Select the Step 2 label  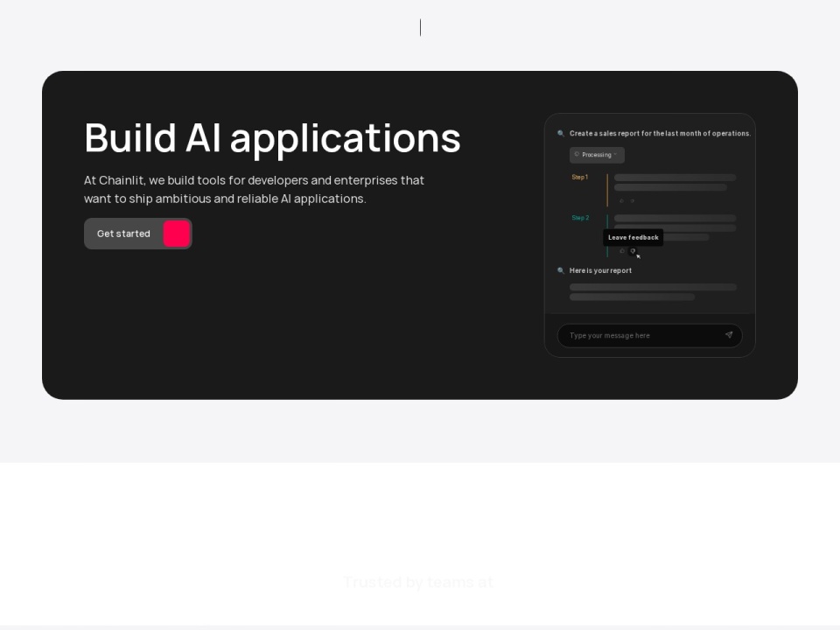[x=580, y=218]
